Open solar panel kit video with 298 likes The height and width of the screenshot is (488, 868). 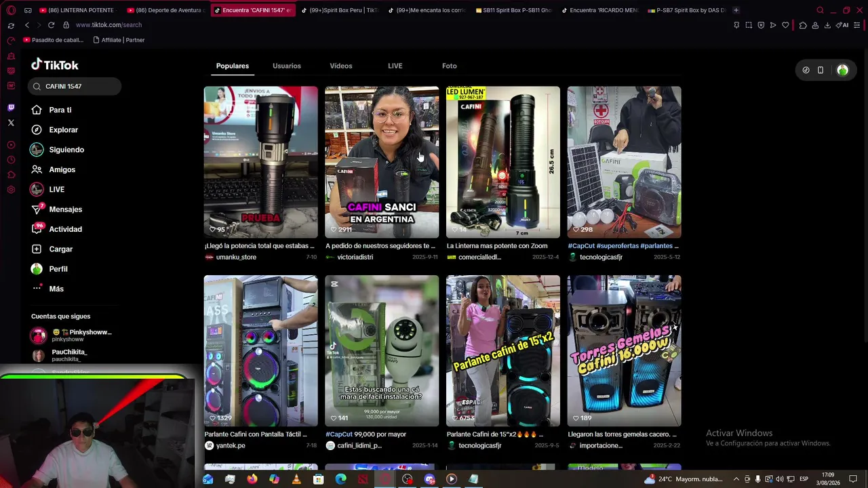pos(624,162)
